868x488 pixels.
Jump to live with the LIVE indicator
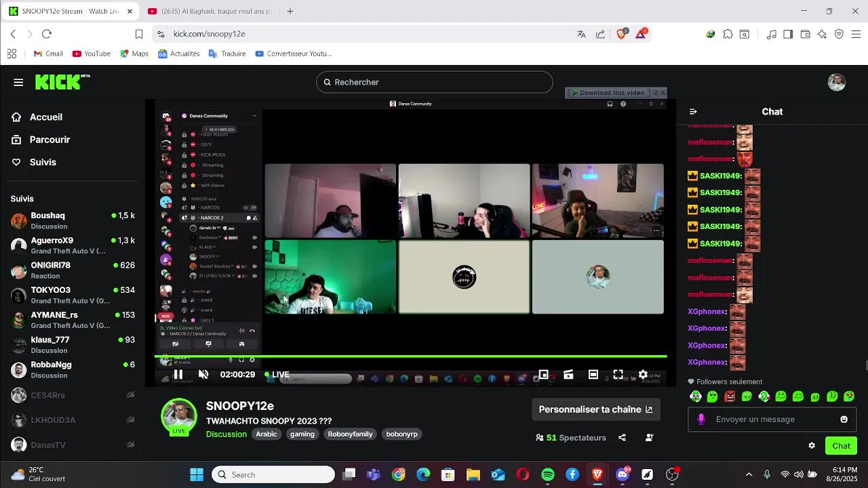tap(277, 374)
